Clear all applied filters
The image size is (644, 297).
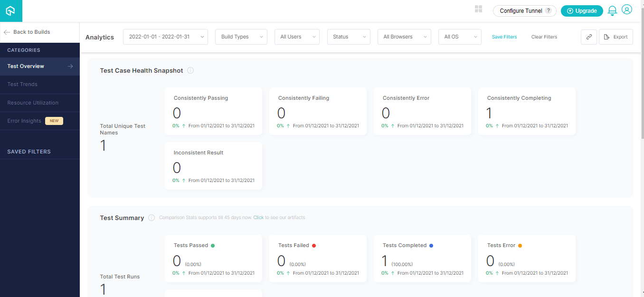tap(544, 37)
